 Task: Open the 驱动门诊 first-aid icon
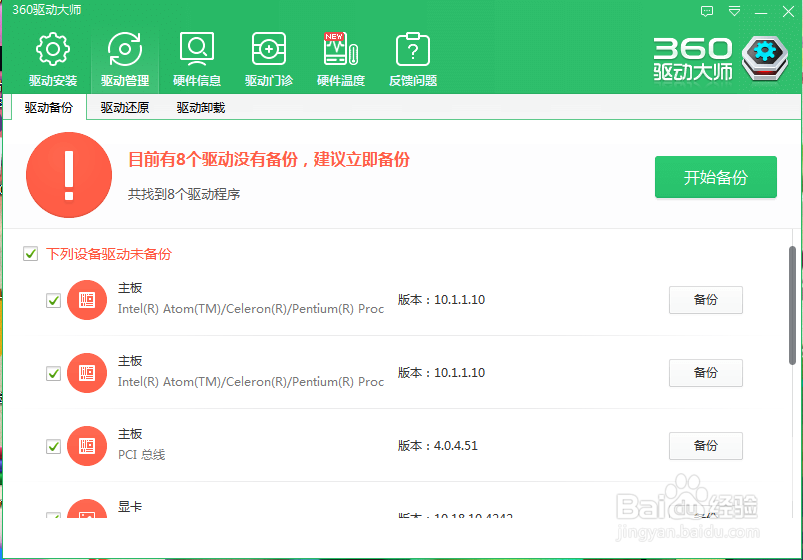click(269, 49)
